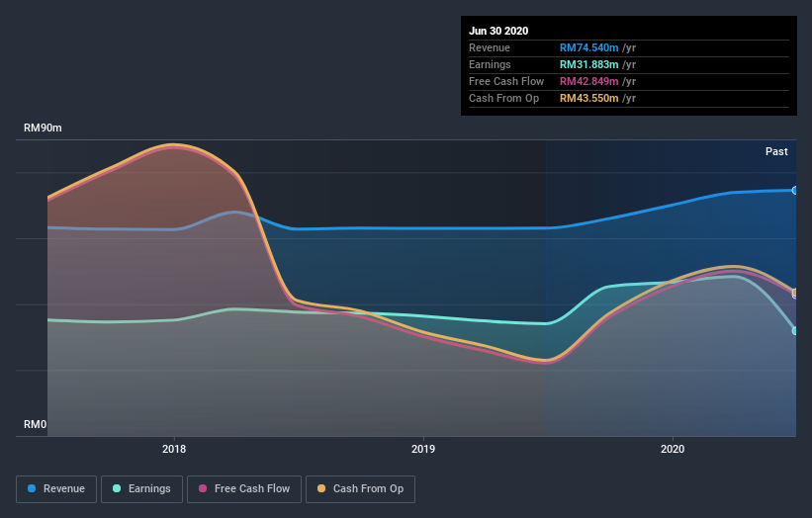The image size is (812, 518).
Task: Click the Earnings endpoint marker on chart
Action: [795, 331]
